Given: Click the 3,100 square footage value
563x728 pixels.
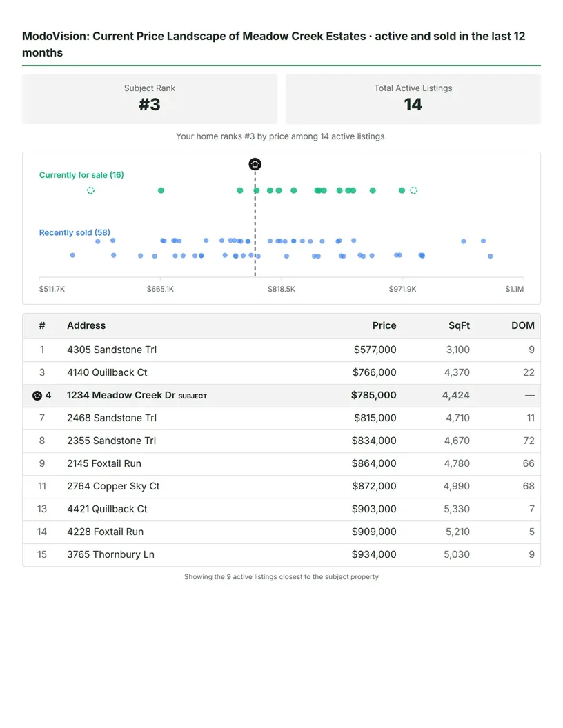Looking at the screenshot, I should (457, 350).
